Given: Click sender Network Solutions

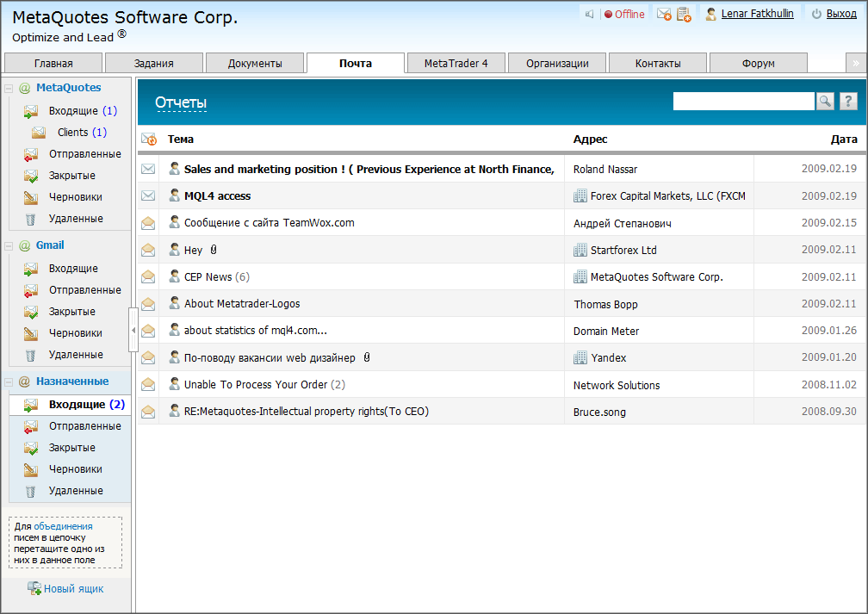Looking at the screenshot, I should pyautogui.click(x=617, y=385).
